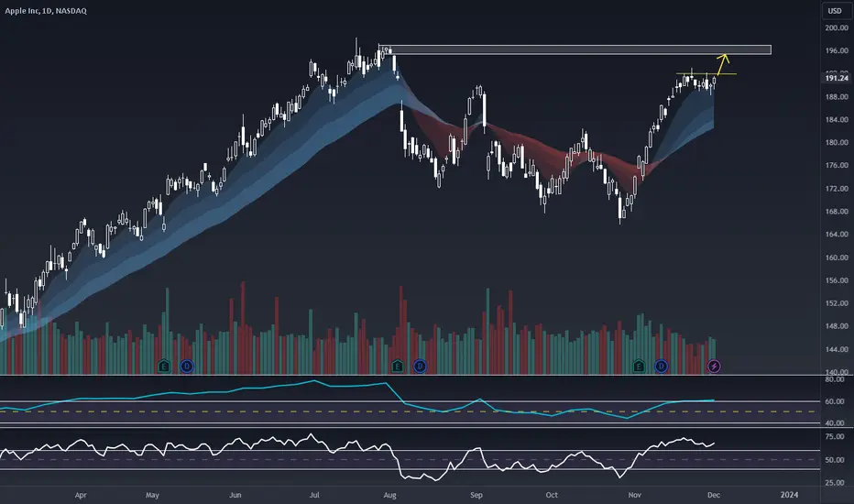Click the 75.00 oscillator scale label

coord(835,436)
